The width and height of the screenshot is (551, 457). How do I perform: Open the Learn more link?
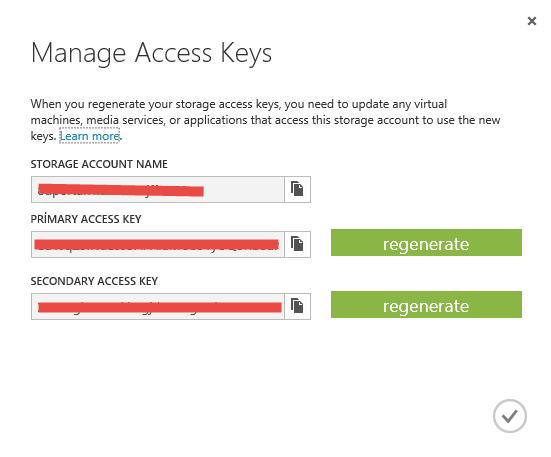click(90, 136)
